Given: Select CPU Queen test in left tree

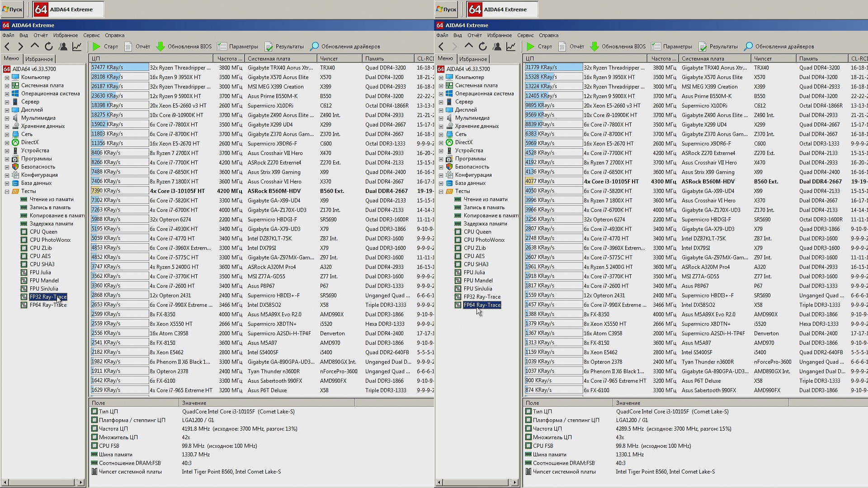Looking at the screenshot, I should [x=43, y=232].
